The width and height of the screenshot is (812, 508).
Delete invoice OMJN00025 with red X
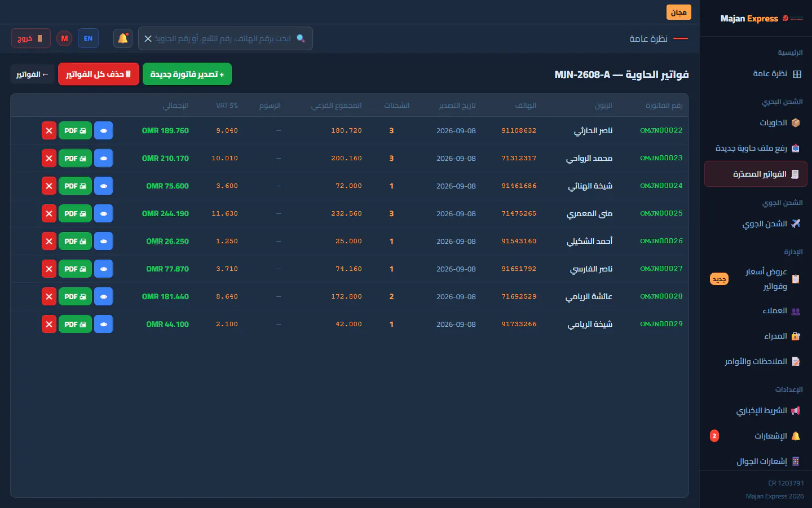[49, 213]
